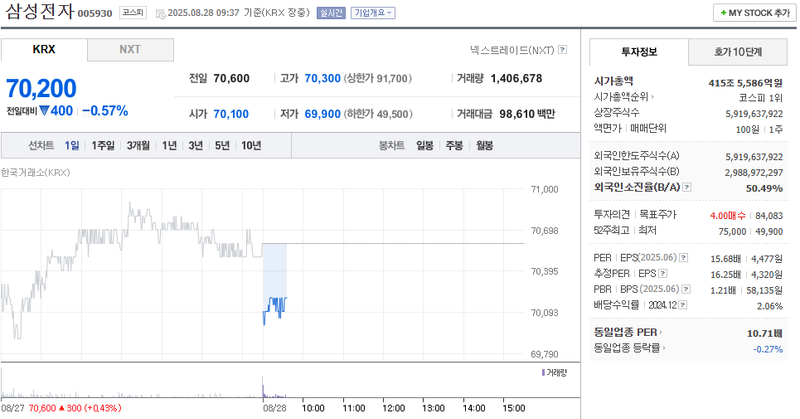
Task: Expand the 기업개요 dropdown
Action: (373, 13)
